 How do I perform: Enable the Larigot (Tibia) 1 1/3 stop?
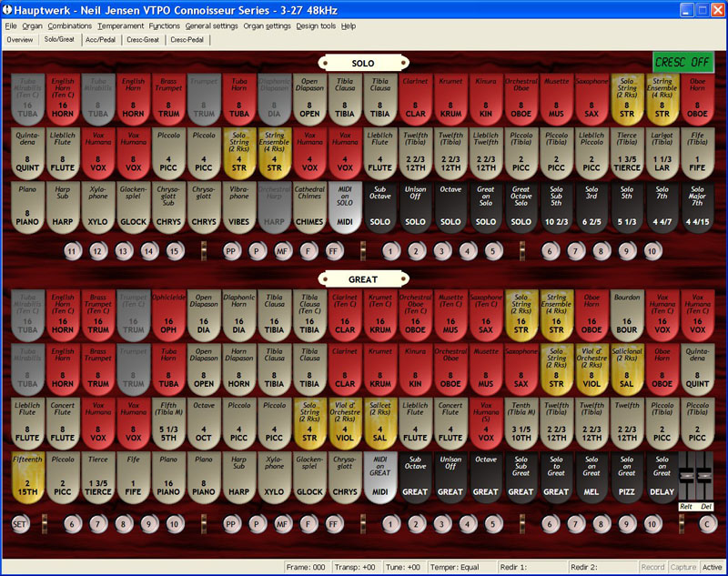662,153
